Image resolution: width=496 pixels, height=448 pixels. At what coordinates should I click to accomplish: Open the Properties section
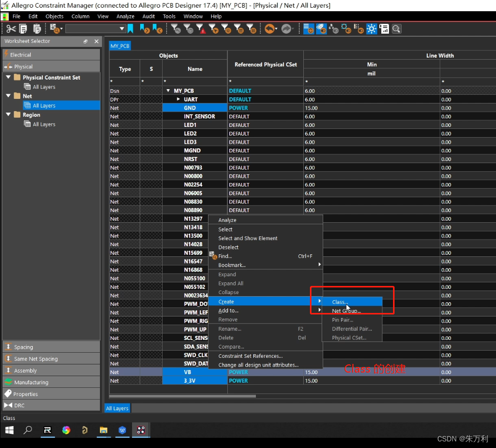click(x=51, y=393)
